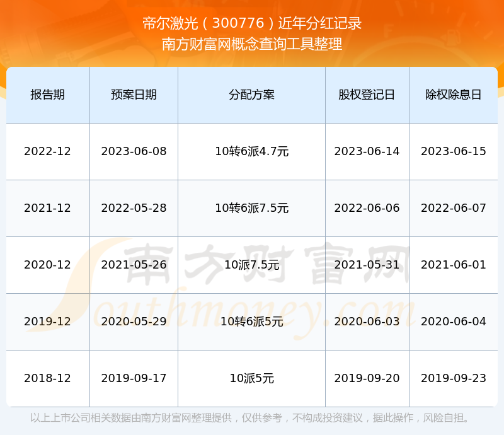Click report period cell 2018-12
This screenshot has width=504, height=435.
[48, 378]
